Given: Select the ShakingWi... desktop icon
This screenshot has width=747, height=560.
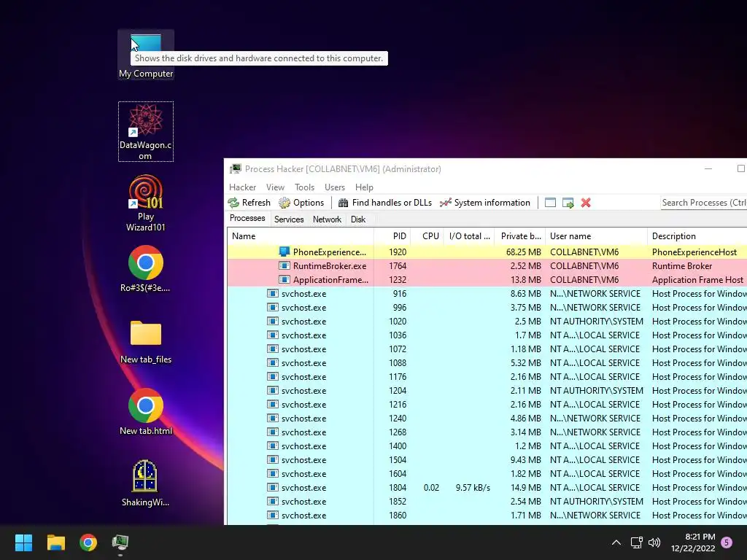Looking at the screenshot, I should pyautogui.click(x=146, y=483).
